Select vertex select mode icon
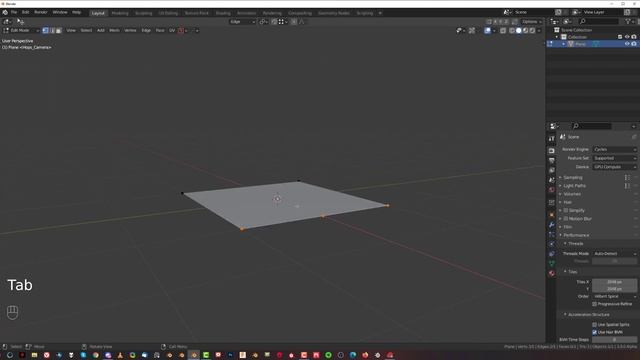Screen dimensions: 640x360 [45, 30]
